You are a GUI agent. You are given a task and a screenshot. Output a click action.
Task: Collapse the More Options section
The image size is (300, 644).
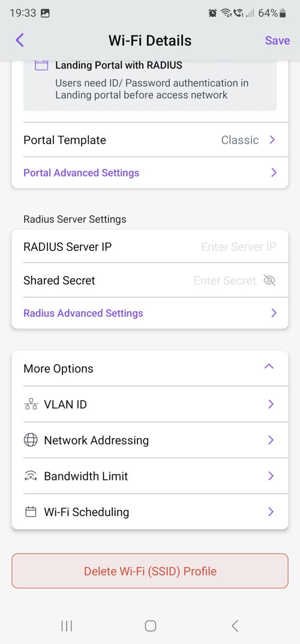pos(269,366)
